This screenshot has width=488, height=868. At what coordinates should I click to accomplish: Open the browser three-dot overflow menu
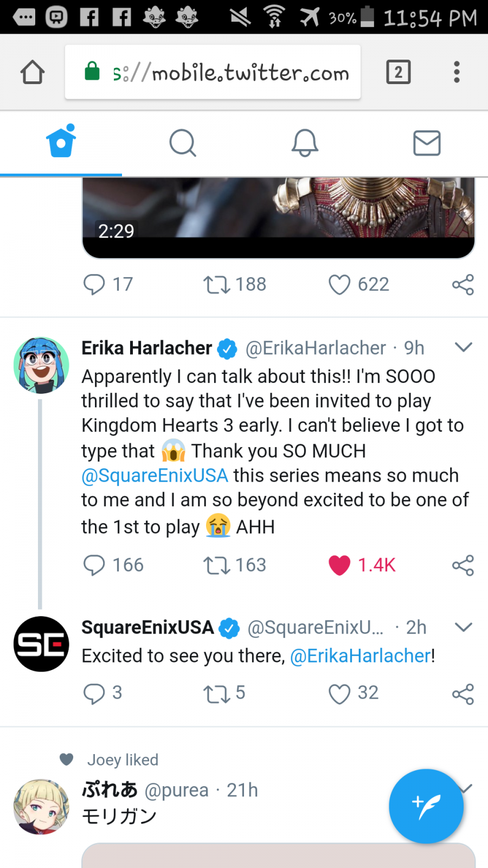click(x=457, y=72)
